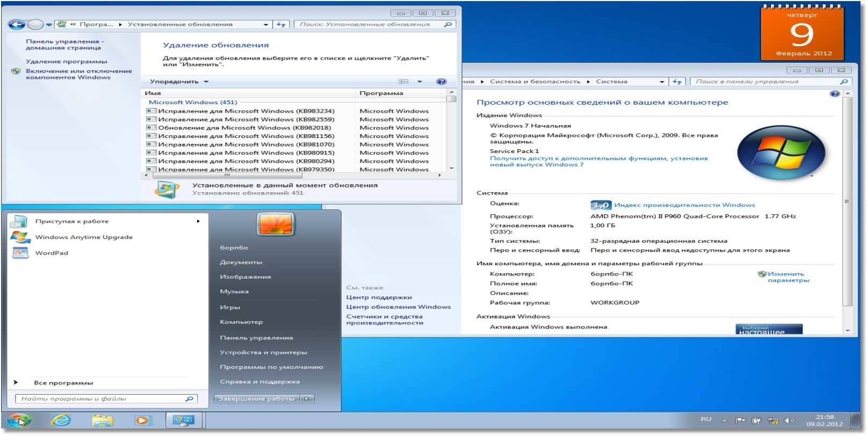
Task: Open the network icon in system tray
Action: pyautogui.click(x=773, y=420)
